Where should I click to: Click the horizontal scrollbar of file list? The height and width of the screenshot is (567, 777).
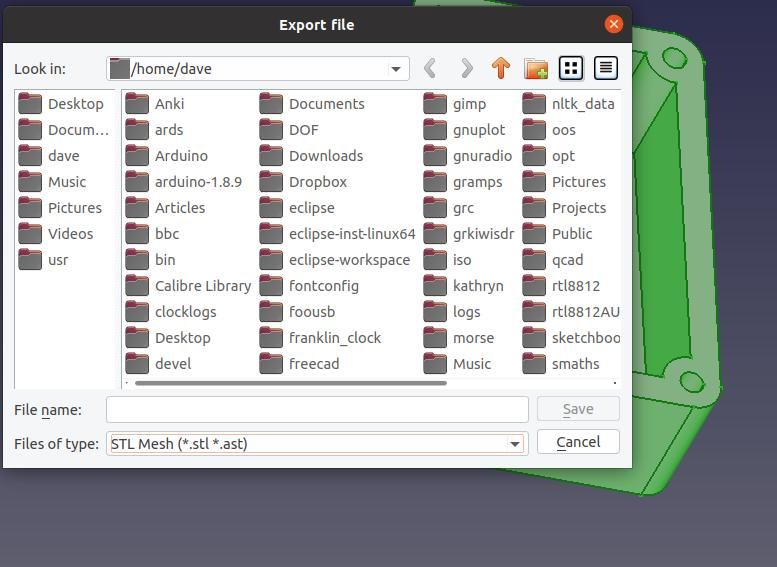(x=291, y=383)
